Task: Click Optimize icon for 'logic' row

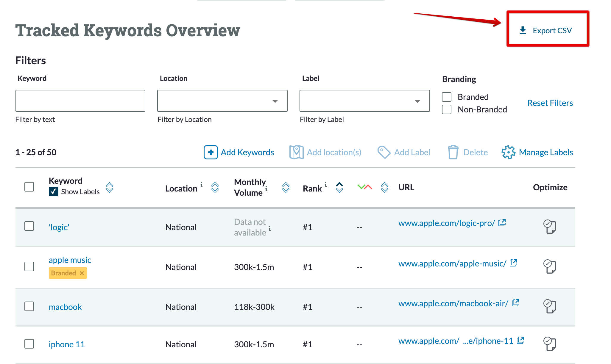Action: pyautogui.click(x=550, y=227)
